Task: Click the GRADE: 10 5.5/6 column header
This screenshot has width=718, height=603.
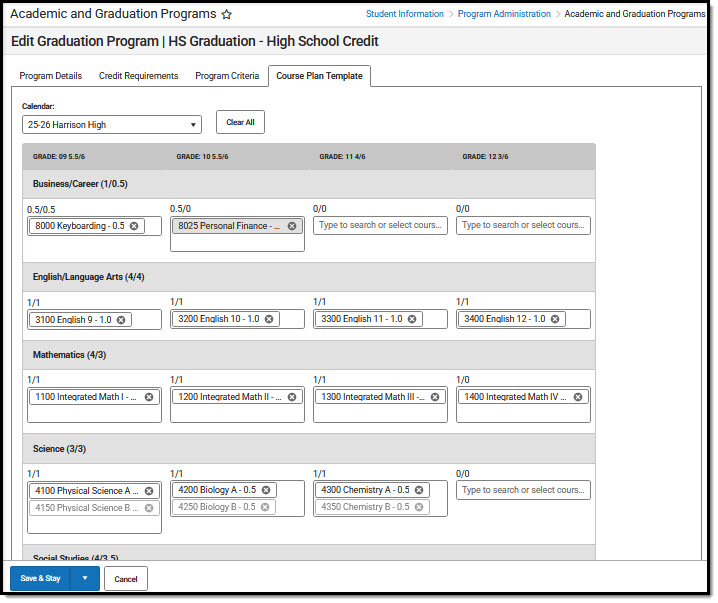Action: coord(202,157)
